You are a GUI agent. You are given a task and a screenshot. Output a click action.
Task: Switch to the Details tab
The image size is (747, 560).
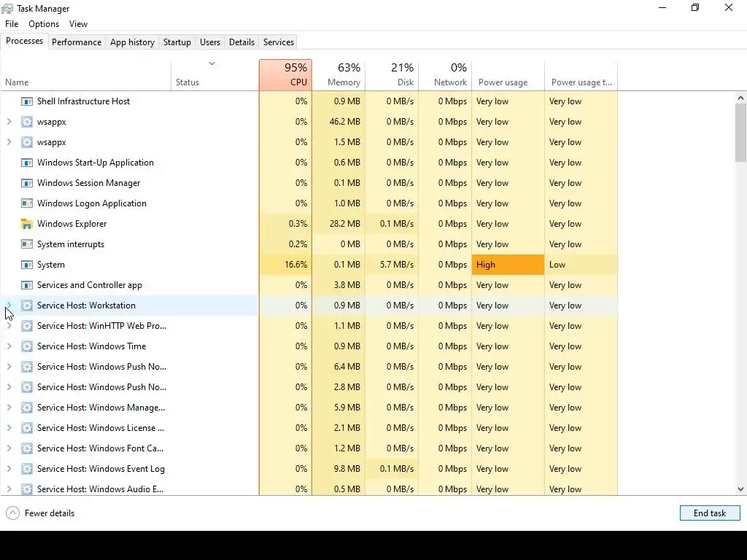(241, 42)
